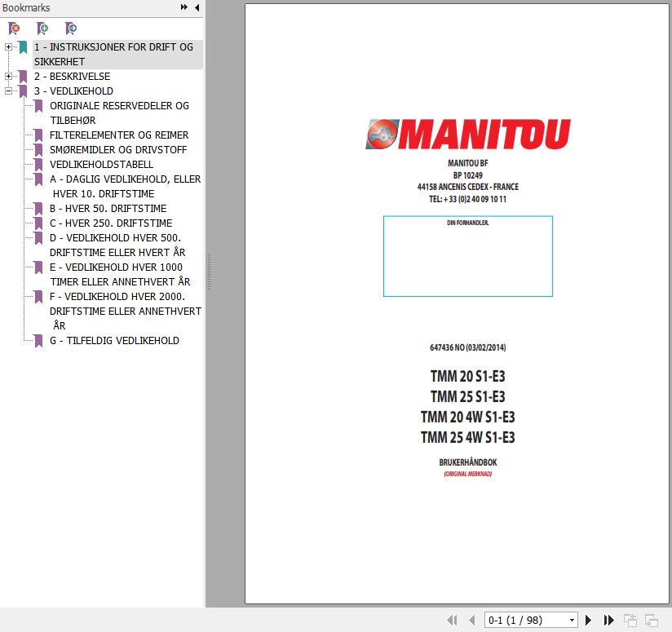
Task: Collapse the Bookmarks panel with left arrow
Action: pos(197,7)
